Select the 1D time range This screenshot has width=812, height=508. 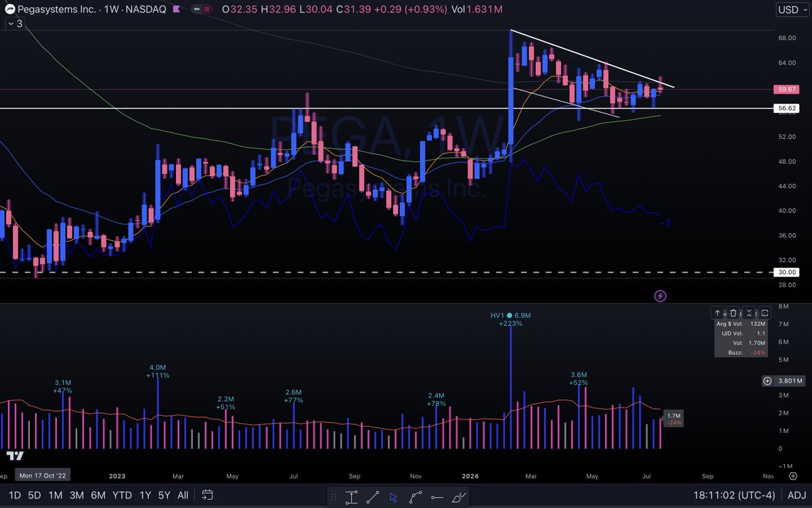pyautogui.click(x=14, y=495)
